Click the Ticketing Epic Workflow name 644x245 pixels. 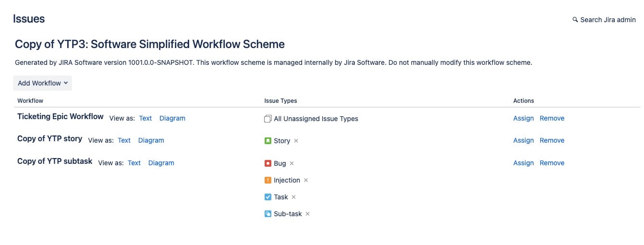[61, 116]
